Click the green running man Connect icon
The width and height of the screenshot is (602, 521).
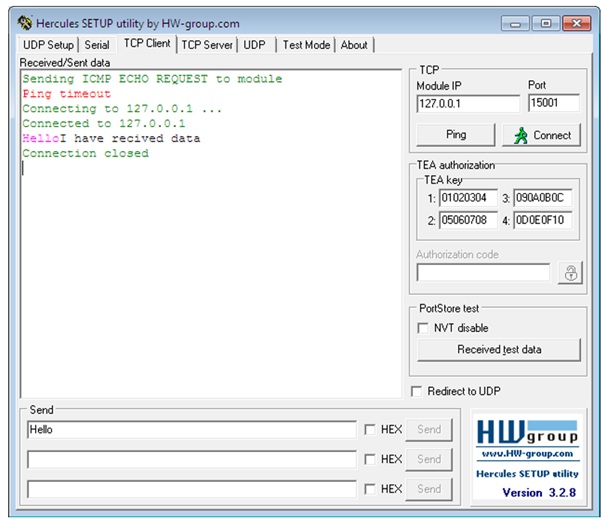point(521,135)
